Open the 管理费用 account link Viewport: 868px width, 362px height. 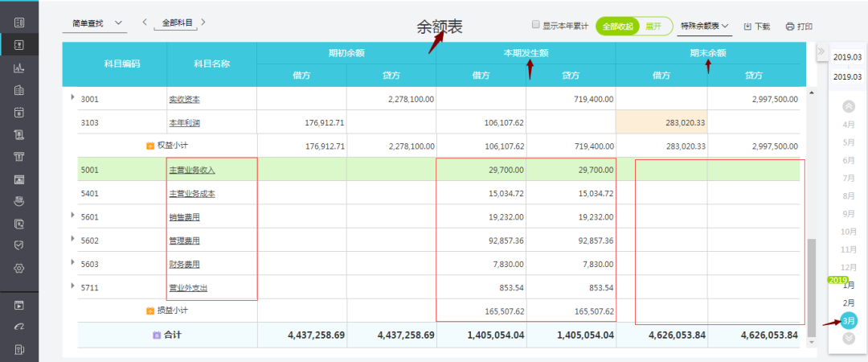184,241
